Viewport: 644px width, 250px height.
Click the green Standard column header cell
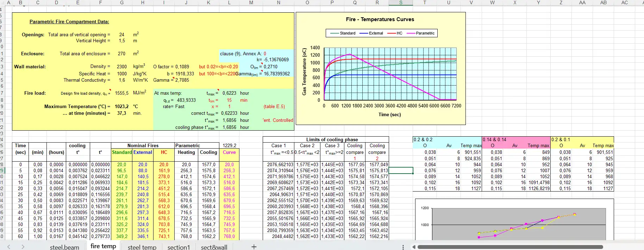tap(122, 152)
